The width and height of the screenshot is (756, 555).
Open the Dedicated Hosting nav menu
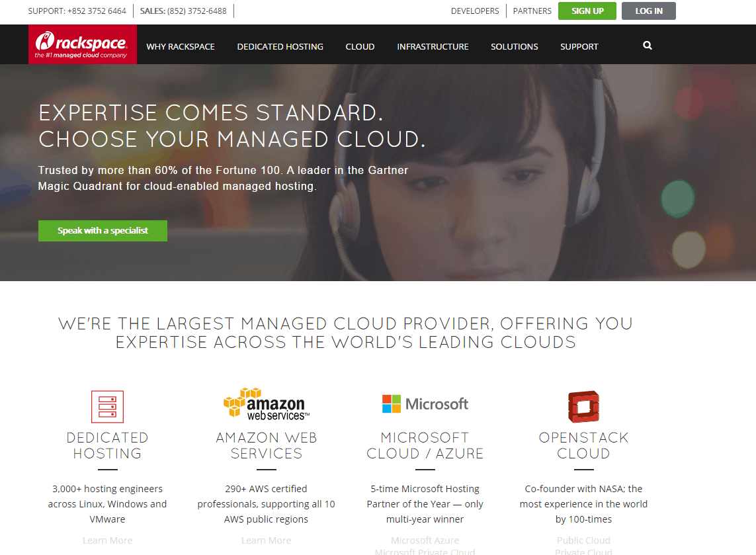click(280, 47)
